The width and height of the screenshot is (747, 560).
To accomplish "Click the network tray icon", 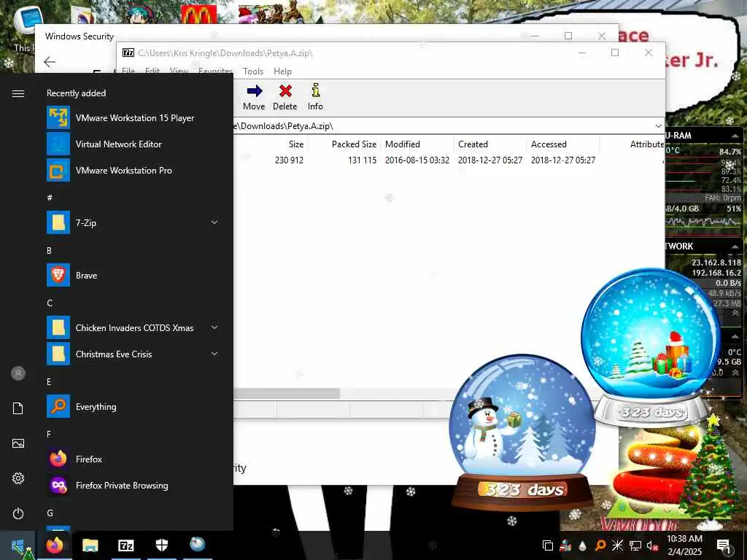I will click(635, 545).
